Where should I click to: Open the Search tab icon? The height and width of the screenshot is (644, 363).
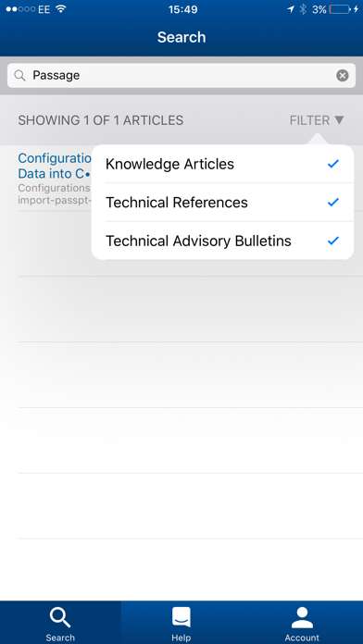coord(60,618)
